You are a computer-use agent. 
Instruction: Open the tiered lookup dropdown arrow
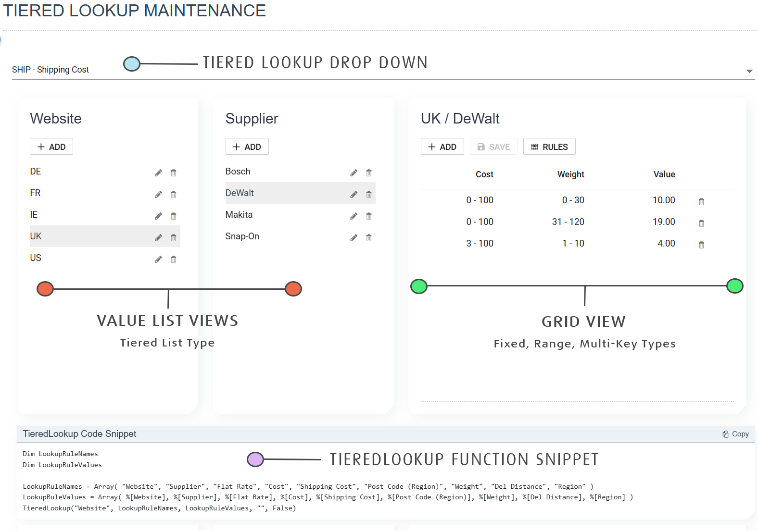[x=749, y=71]
